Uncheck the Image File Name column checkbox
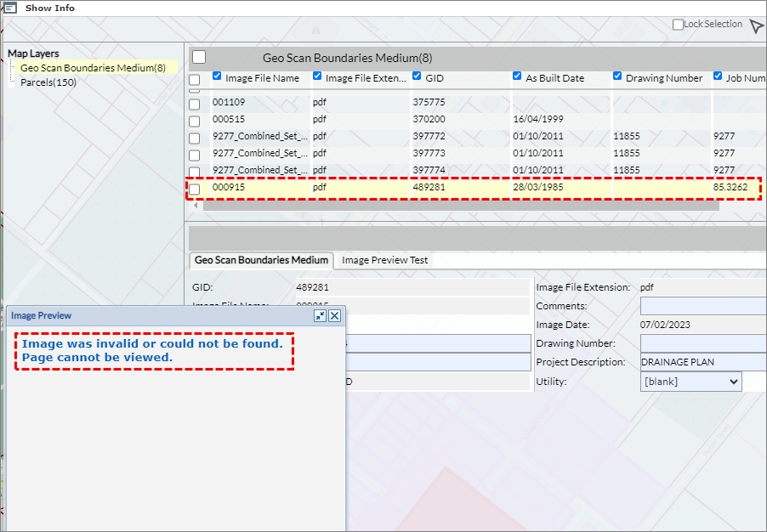Screen dimensions: 767x532 pos(218,76)
